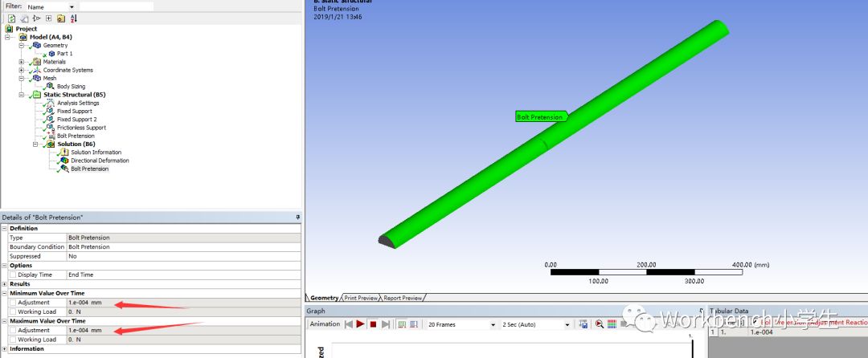Click the collapse tree branch icon

[x=36, y=18]
